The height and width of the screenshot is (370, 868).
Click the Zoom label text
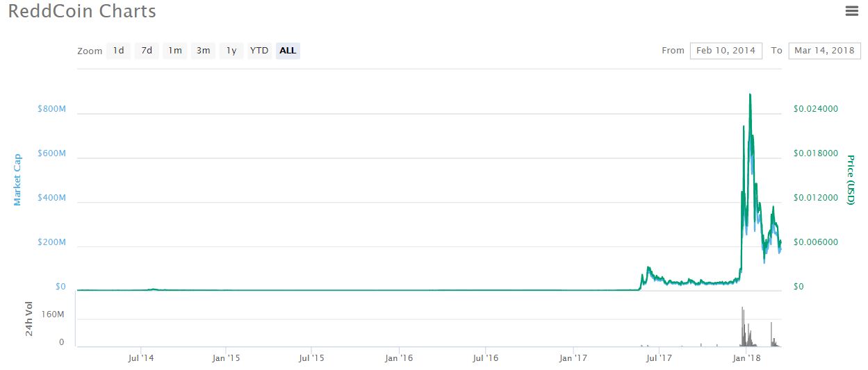(90, 51)
